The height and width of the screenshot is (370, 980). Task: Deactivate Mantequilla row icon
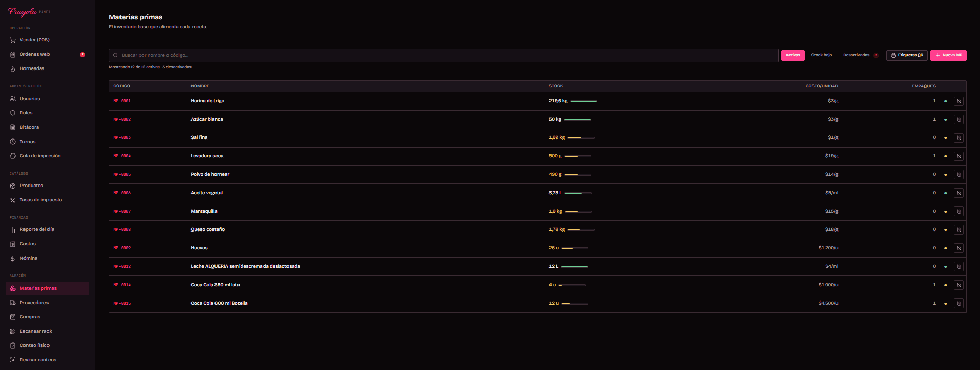[959, 212]
